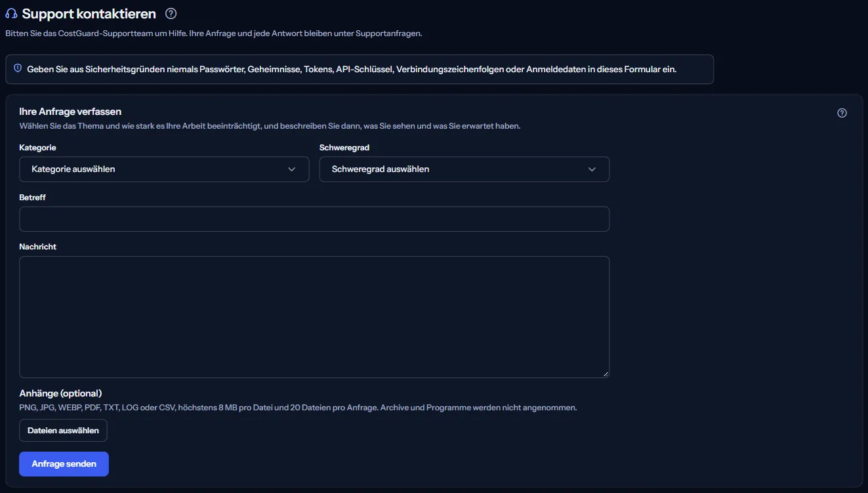868x493 pixels.
Task: Focus the Nachricht text area
Action: [314, 317]
